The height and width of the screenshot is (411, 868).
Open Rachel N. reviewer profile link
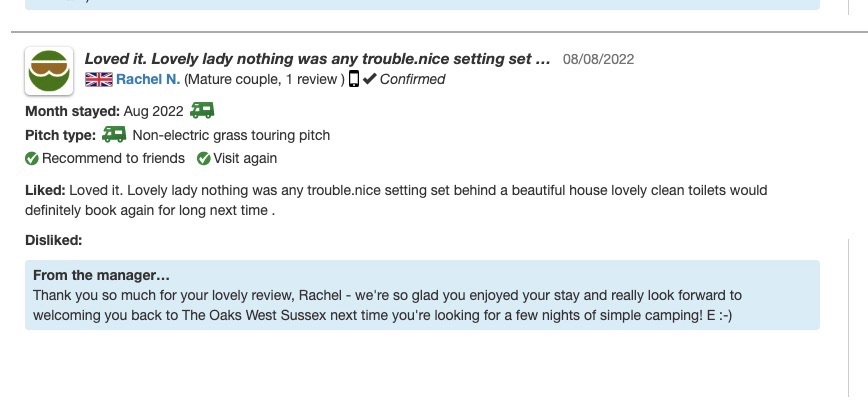pos(147,79)
